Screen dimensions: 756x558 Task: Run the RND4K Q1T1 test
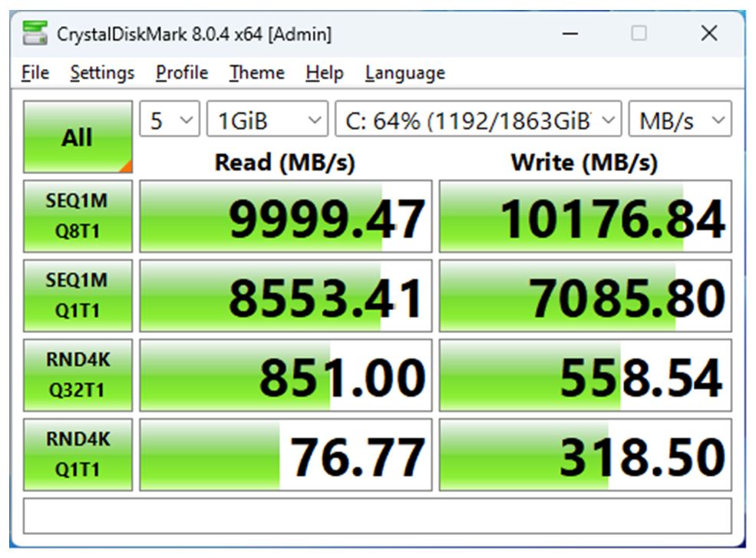click(x=78, y=455)
